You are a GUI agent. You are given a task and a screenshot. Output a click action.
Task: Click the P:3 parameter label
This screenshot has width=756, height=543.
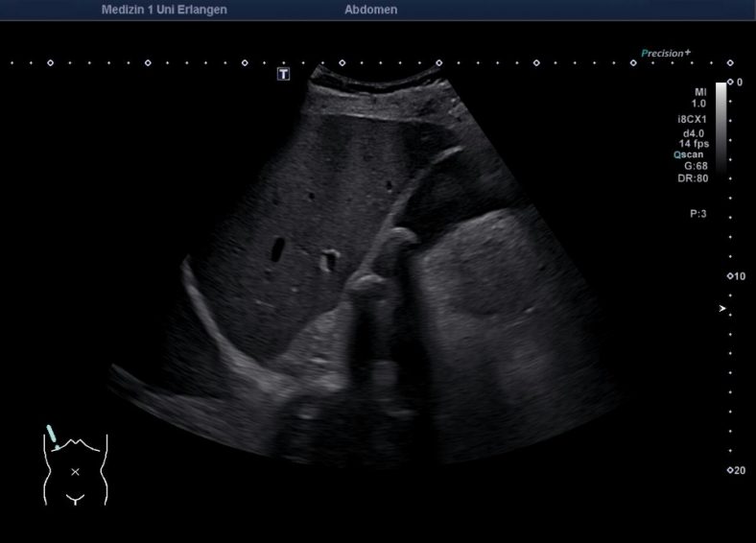tap(697, 214)
